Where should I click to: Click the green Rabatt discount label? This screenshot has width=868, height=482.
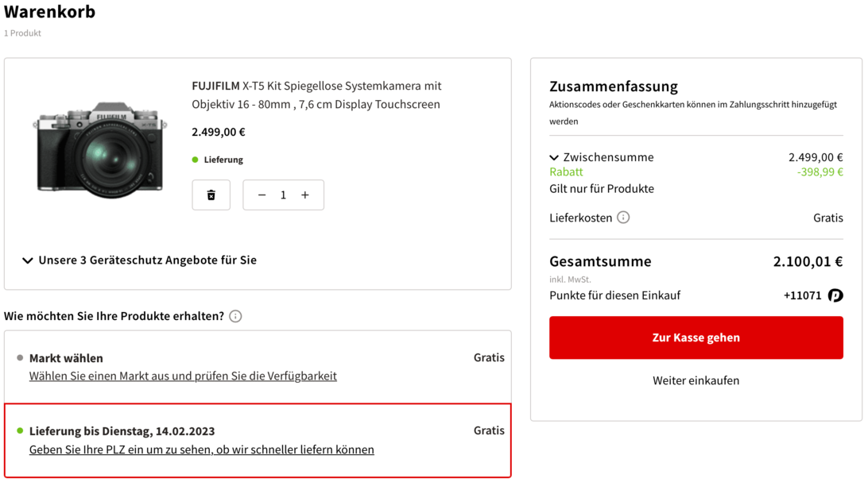[x=566, y=172]
